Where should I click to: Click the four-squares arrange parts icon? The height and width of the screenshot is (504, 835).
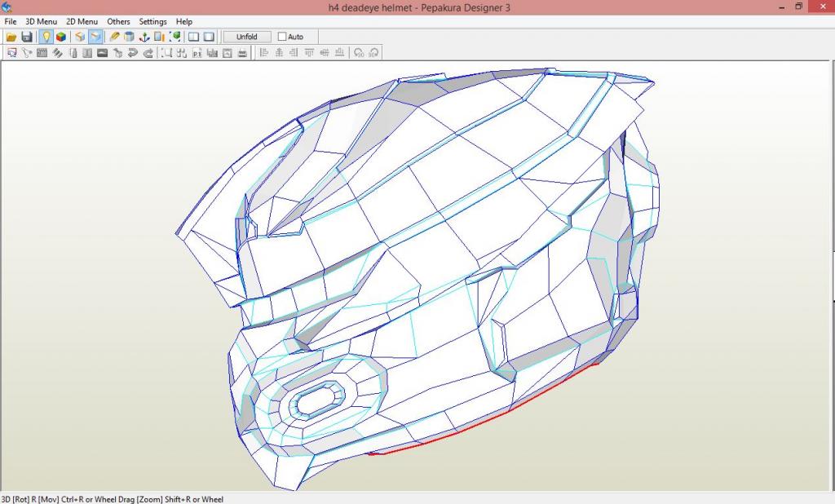(x=182, y=53)
